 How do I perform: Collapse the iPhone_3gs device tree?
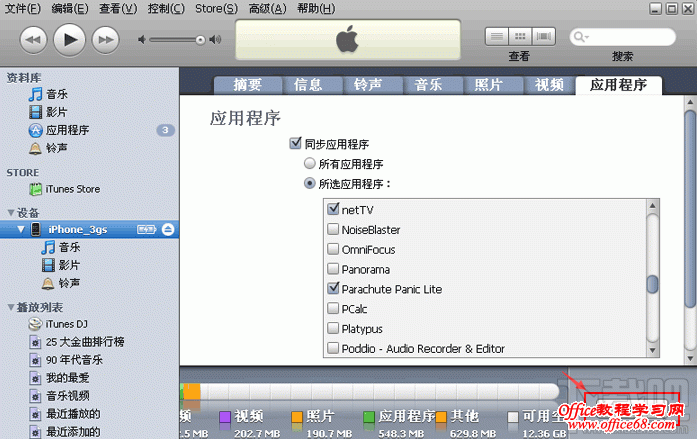[x=20, y=229]
